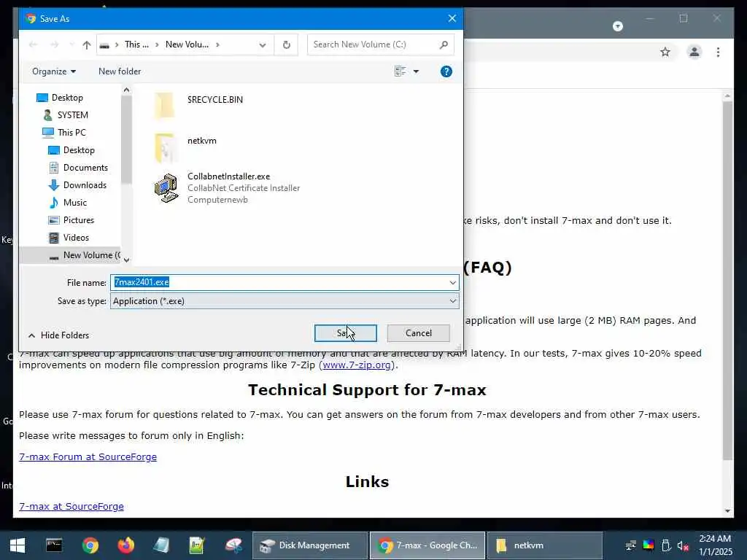The width and height of the screenshot is (747, 560).
Task: Open Chrome three-dot menu
Action: coord(718,52)
